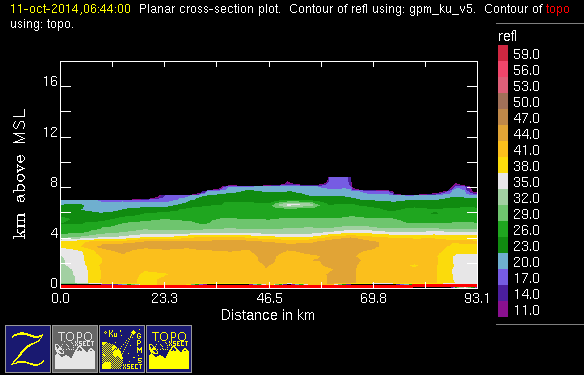Click the blue Z icon
Screen dimensions: 584x375
tap(28, 349)
